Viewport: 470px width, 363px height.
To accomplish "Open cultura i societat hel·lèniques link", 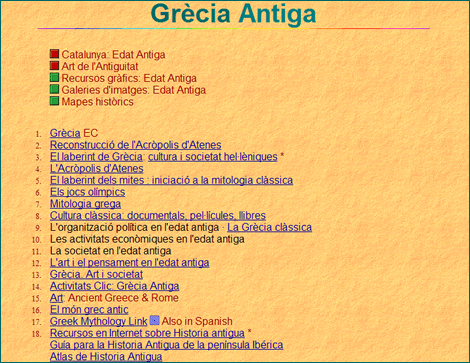I will (x=213, y=157).
